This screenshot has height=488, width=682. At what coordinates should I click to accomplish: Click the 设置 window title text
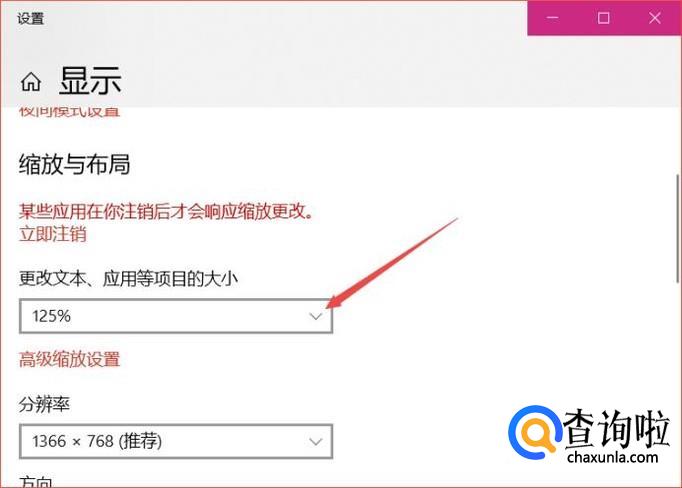tap(31, 18)
